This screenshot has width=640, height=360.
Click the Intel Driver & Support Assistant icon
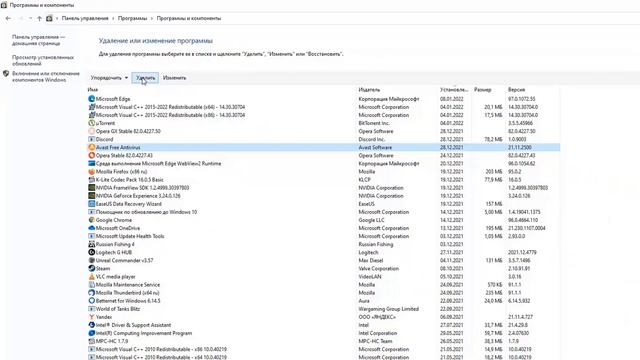click(x=91, y=325)
